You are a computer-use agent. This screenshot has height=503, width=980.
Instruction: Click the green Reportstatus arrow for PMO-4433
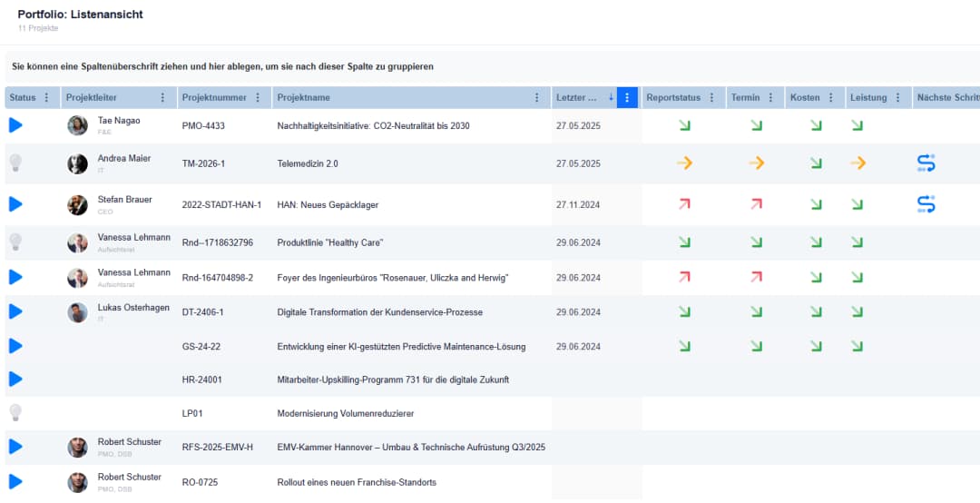(x=684, y=125)
